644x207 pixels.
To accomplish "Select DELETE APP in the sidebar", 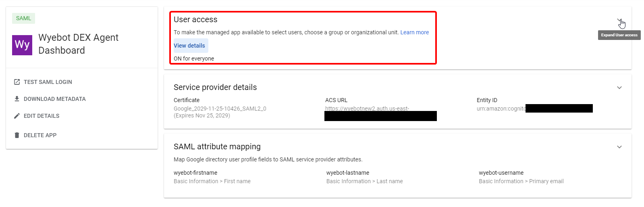I will tap(40, 135).
